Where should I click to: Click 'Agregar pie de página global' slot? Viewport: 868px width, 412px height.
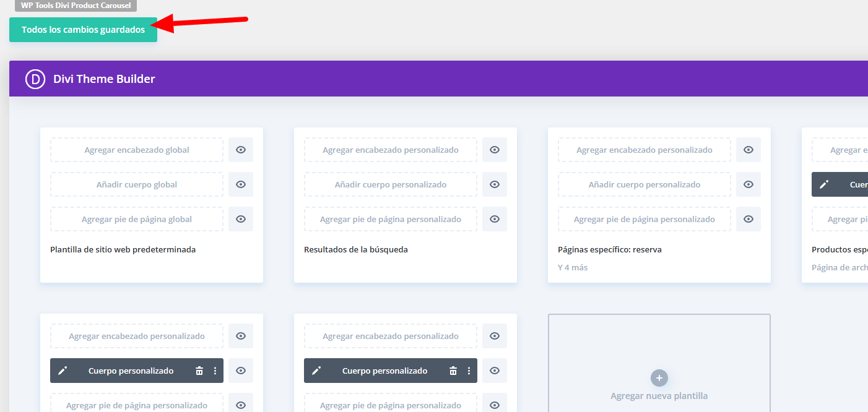pyautogui.click(x=137, y=219)
